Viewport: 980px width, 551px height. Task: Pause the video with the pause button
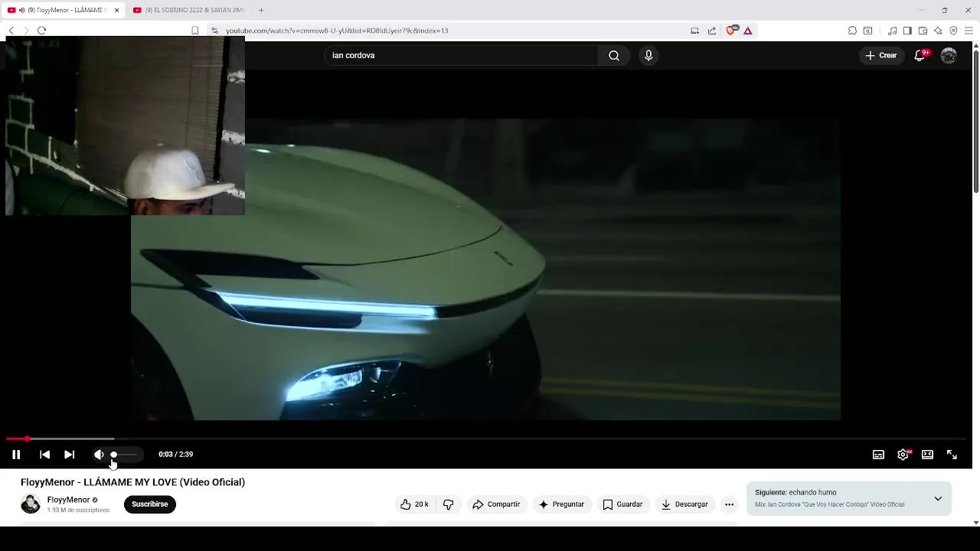16,455
